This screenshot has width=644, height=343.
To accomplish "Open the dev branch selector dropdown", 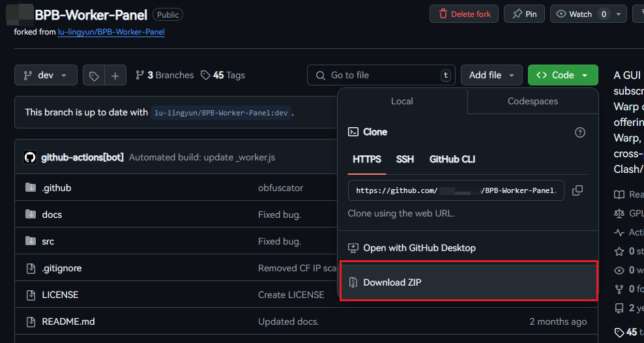I will pyautogui.click(x=46, y=75).
